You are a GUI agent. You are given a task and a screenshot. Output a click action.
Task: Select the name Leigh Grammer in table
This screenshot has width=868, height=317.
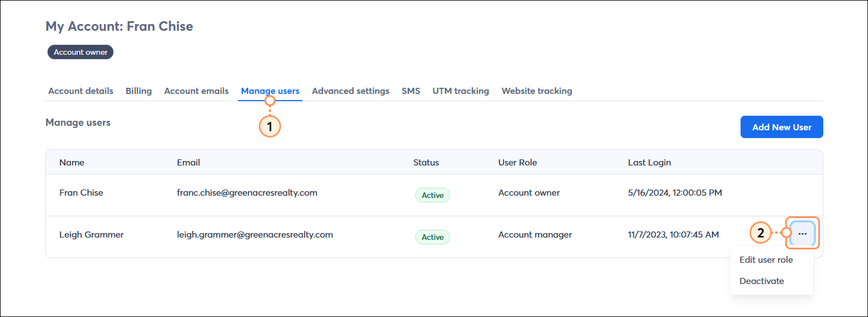point(91,235)
